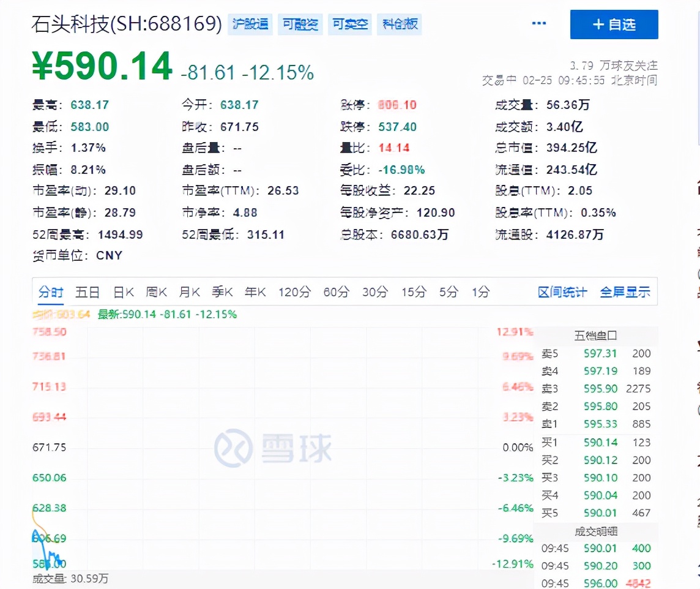This screenshot has height=589, width=700.
Task: Click the stock title 石头科技(SH:688169)
Action: tap(126, 24)
